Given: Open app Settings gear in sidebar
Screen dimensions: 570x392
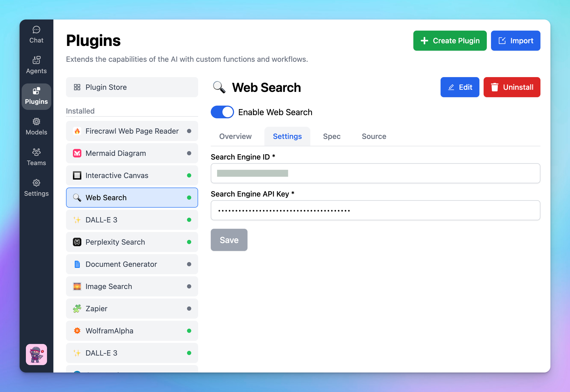Looking at the screenshot, I should [36, 188].
